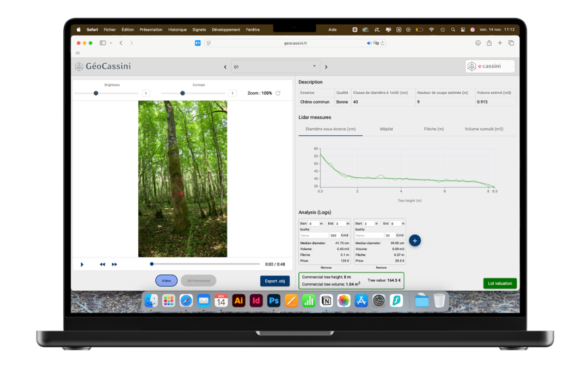
Task: Open the tree selector dropdown showing 01
Action: [x=275, y=67]
